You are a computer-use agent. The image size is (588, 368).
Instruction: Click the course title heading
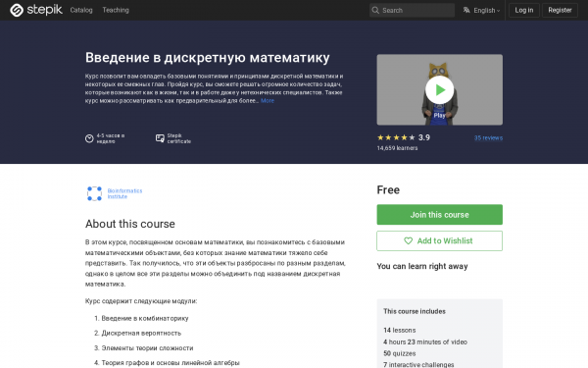coord(208,58)
